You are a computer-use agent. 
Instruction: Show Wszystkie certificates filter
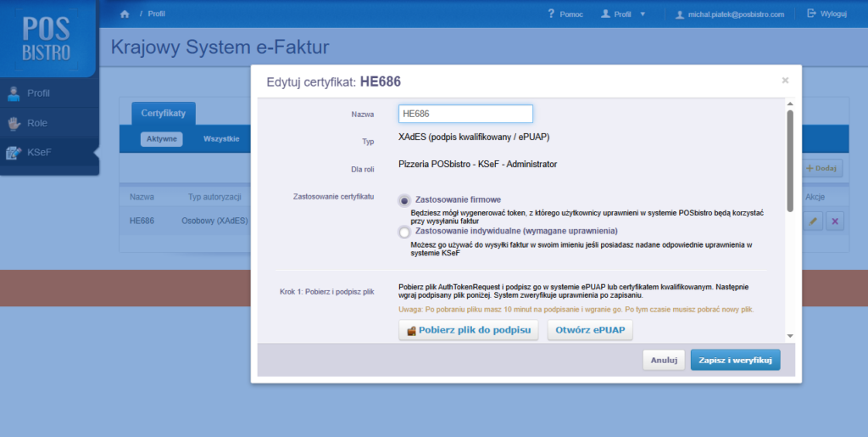[221, 139]
